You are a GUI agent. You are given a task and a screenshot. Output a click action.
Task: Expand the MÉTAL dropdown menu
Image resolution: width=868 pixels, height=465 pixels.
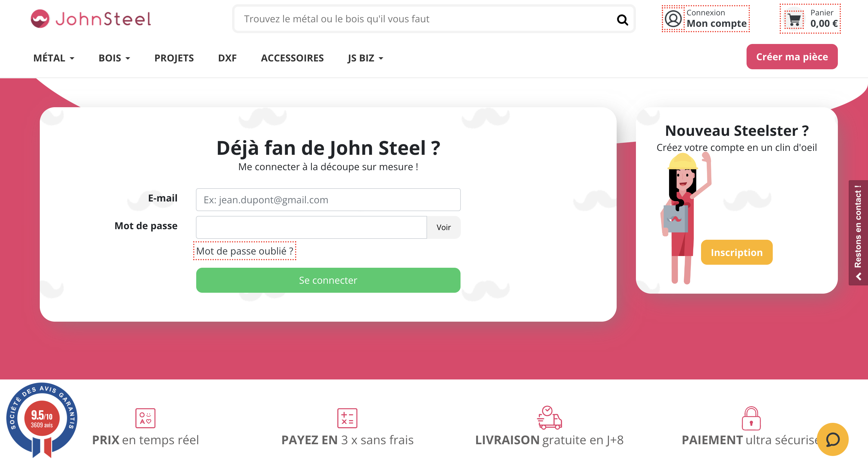click(x=54, y=58)
